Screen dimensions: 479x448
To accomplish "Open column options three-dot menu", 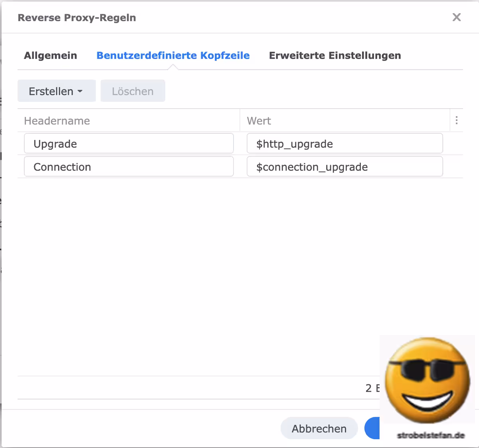I will click(456, 121).
